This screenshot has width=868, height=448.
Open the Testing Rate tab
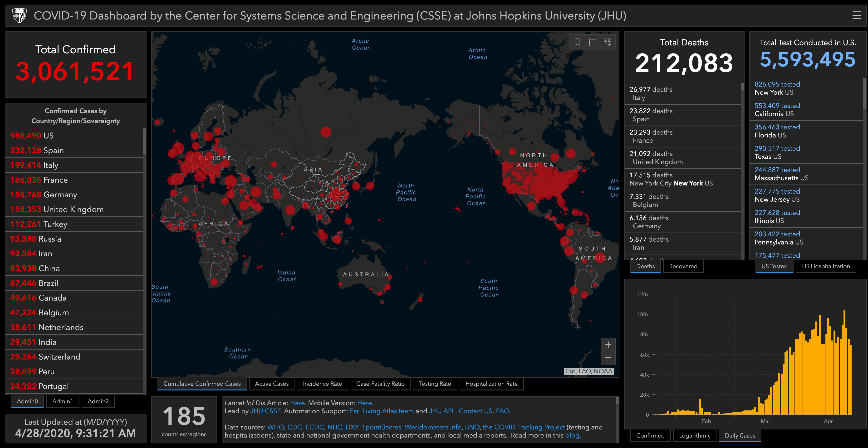tap(435, 384)
